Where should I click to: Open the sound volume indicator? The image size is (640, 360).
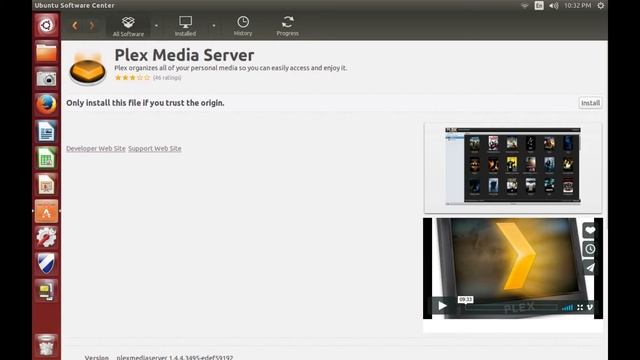click(553, 6)
